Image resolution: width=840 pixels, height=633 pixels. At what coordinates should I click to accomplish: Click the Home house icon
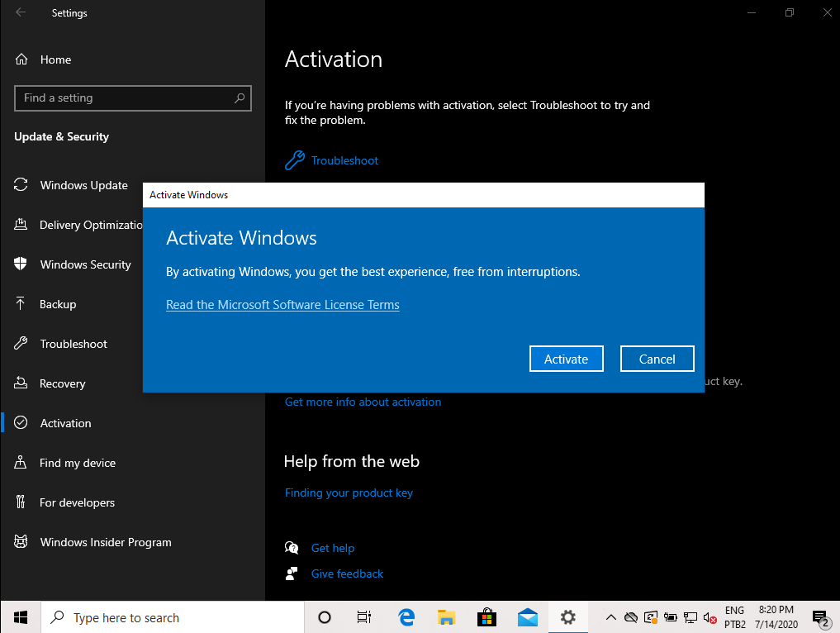click(x=21, y=59)
